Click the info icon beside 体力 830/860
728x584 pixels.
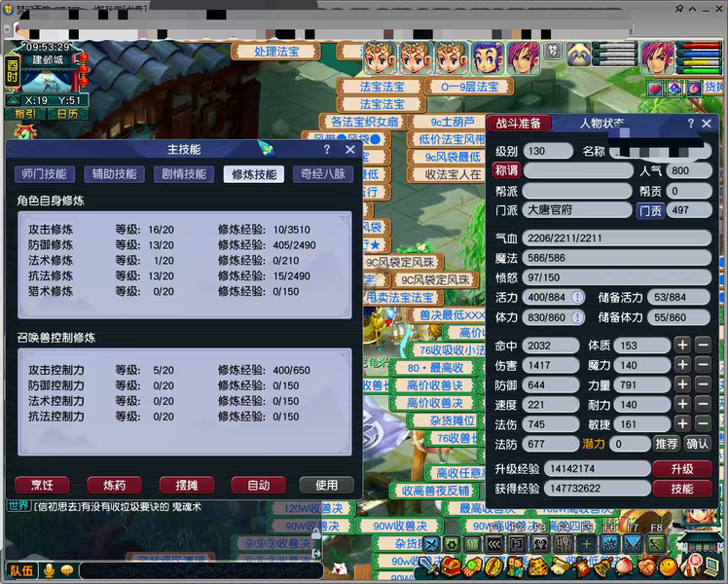pyautogui.click(x=577, y=317)
